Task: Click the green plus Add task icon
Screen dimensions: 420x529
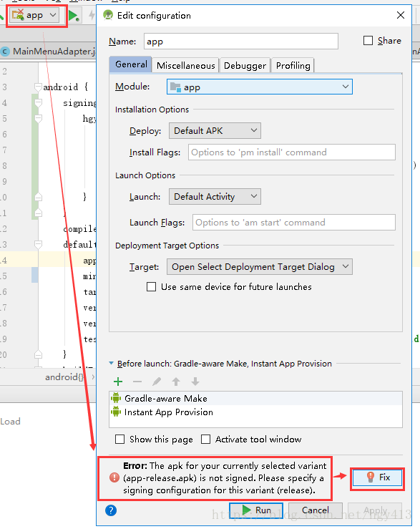Action: click(118, 382)
